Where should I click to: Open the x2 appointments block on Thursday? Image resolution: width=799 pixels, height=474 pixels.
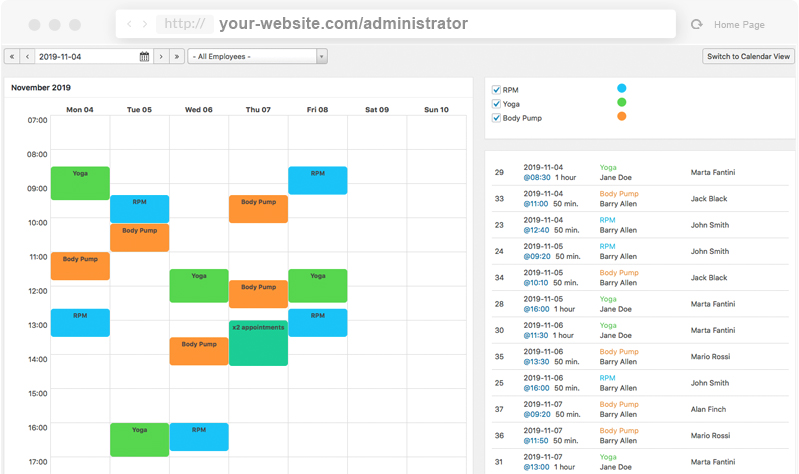(258, 343)
